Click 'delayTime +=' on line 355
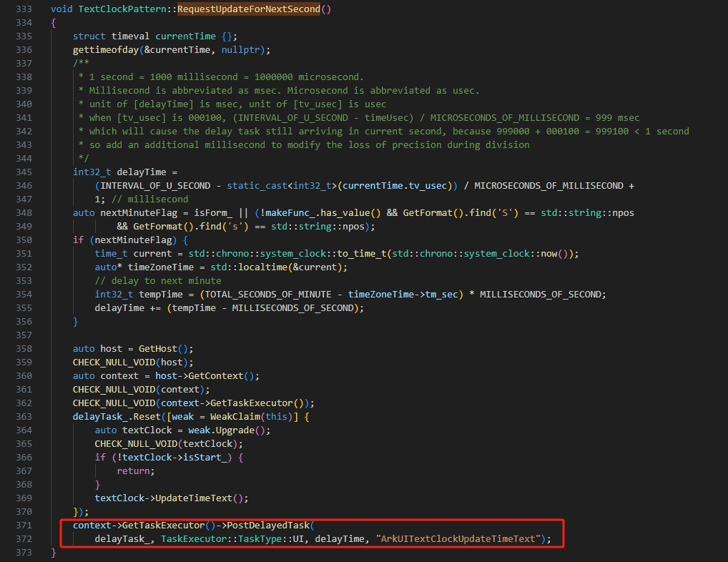Screen dimensions: 728x562 [x=128, y=307]
